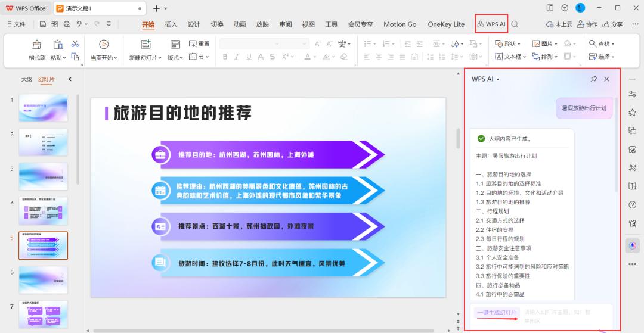The height and width of the screenshot is (333, 644).
Task: Open the 当页开始 dropdown
Action: coord(104,58)
